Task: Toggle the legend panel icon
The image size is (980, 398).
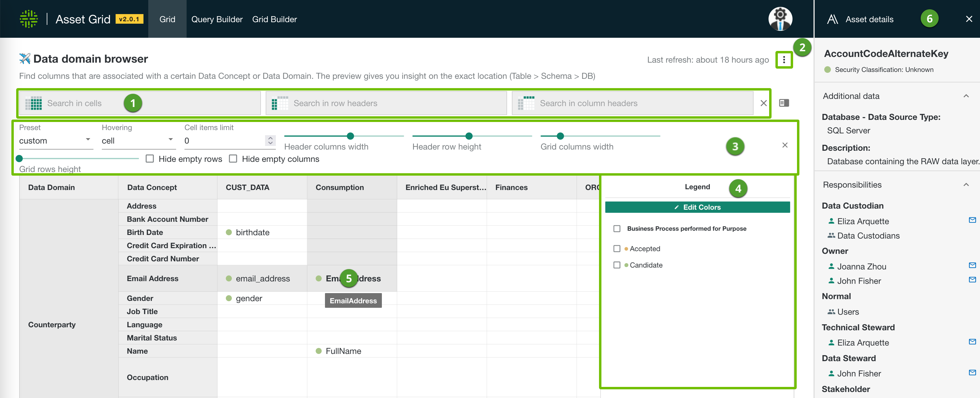Action: coord(784,103)
